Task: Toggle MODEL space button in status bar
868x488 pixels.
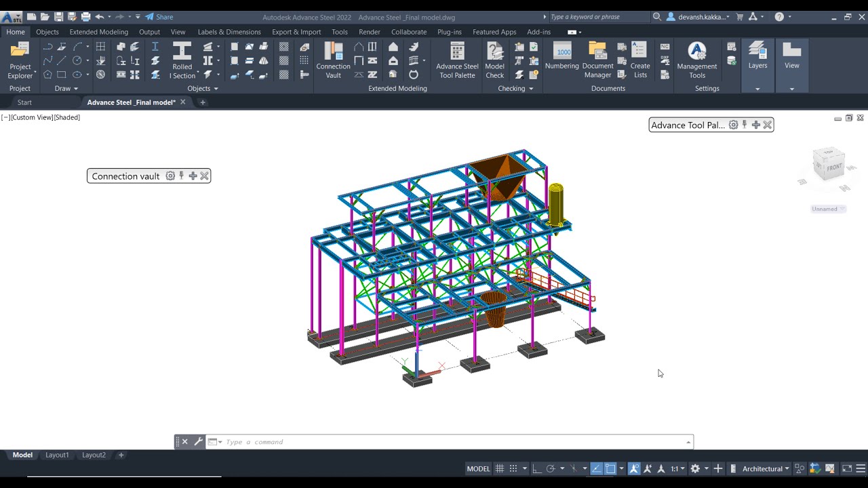Action: point(478,468)
